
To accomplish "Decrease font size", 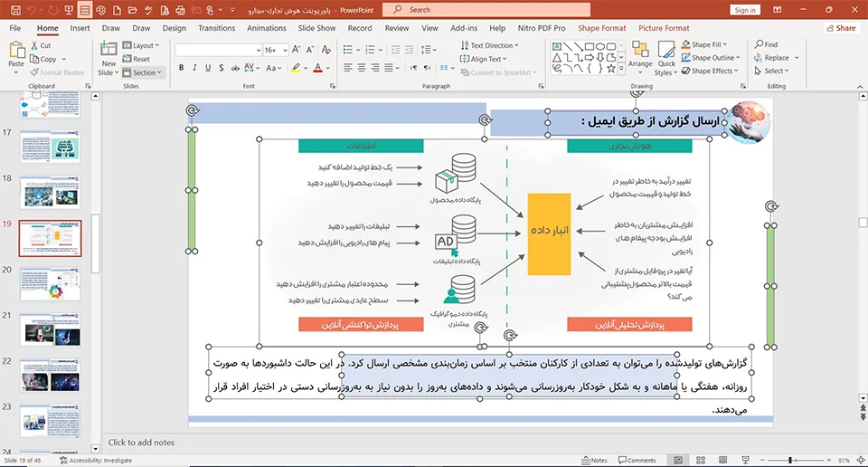I will tap(310, 50).
